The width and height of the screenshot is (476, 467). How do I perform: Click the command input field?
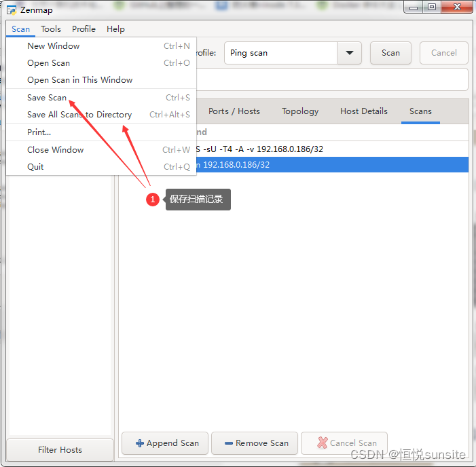coord(332,79)
